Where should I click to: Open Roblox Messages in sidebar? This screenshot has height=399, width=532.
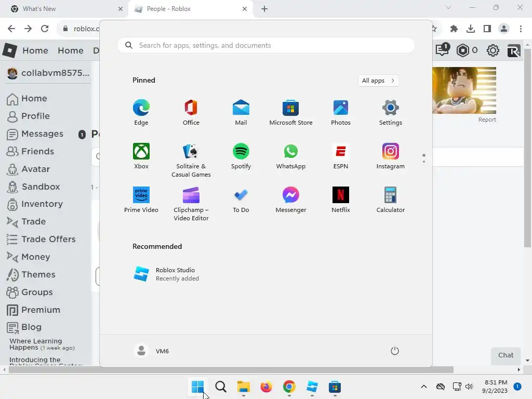35,134
